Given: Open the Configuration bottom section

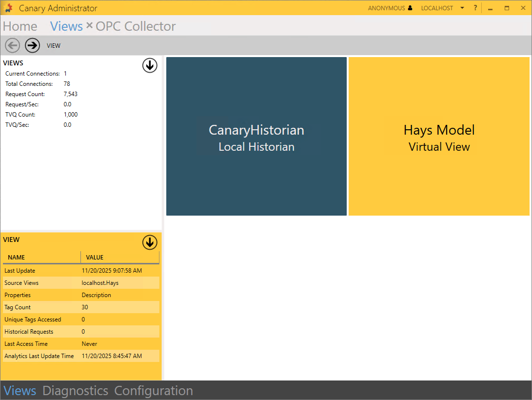Looking at the screenshot, I should [x=154, y=391].
